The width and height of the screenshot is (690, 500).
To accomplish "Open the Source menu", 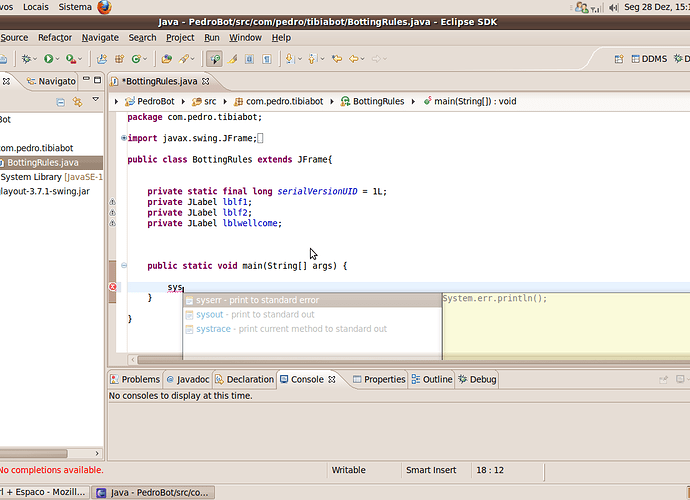I will (14, 38).
